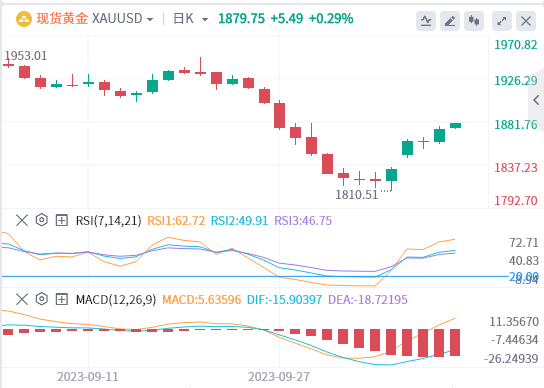
Task: Click the DIF:-15.90397 value
Action: click(x=284, y=300)
